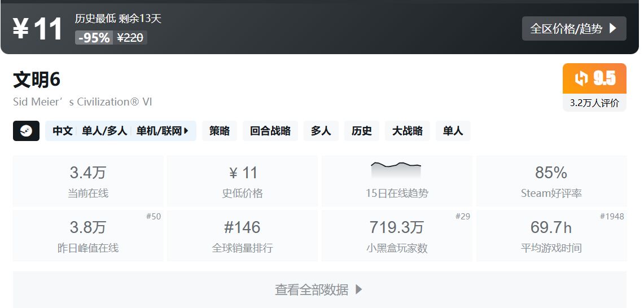Click the orange 9.5 rating badge

click(594, 78)
